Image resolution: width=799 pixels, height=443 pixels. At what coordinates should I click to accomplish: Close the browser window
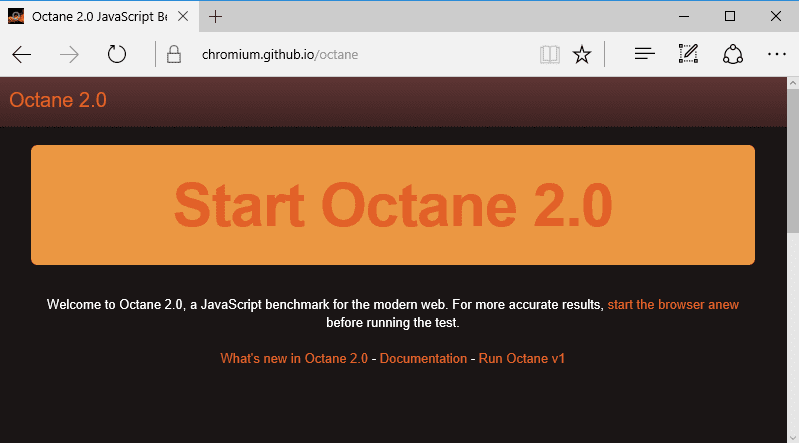coord(776,16)
